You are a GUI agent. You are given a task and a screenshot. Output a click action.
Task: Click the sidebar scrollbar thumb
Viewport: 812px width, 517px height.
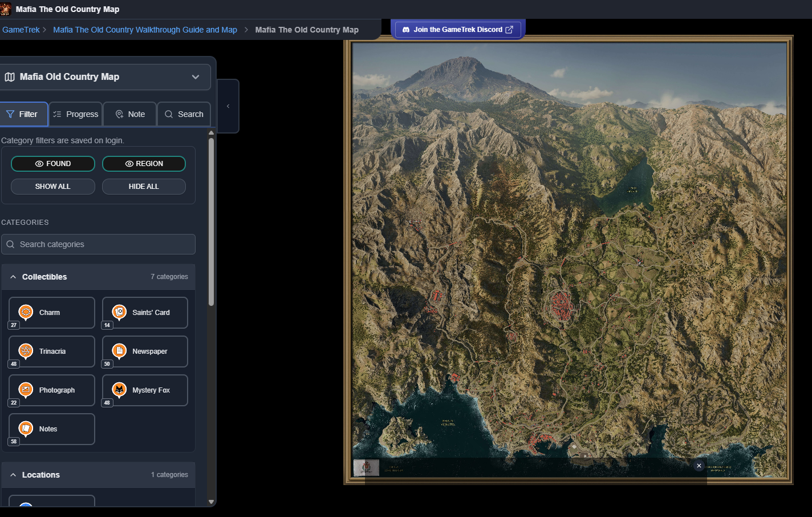click(x=211, y=221)
